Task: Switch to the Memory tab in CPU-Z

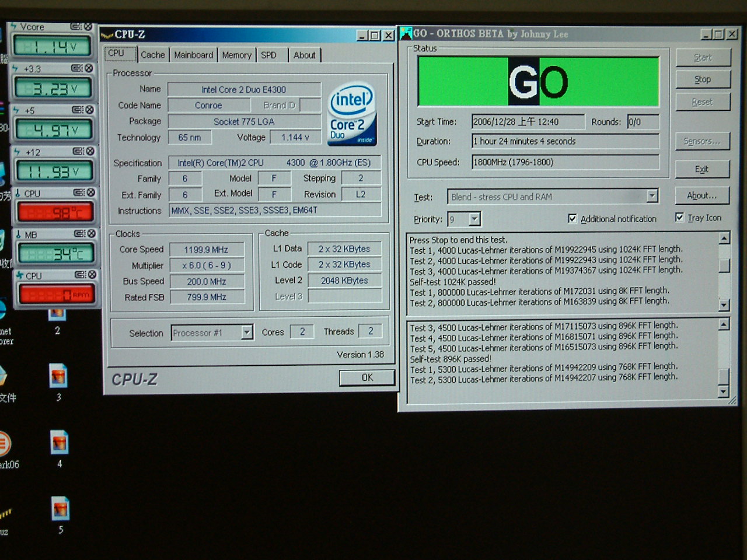Action: pyautogui.click(x=236, y=55)
